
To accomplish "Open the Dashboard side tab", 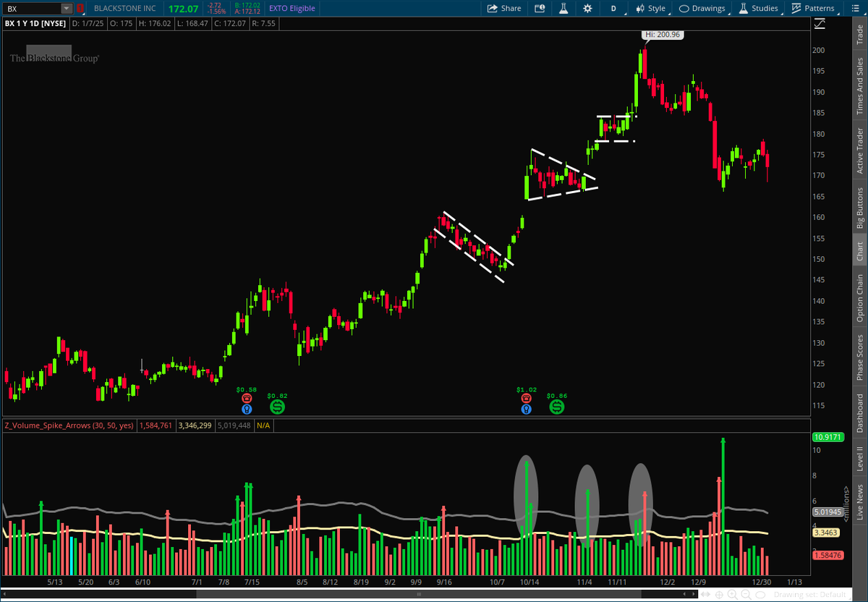I will (859, 412).
